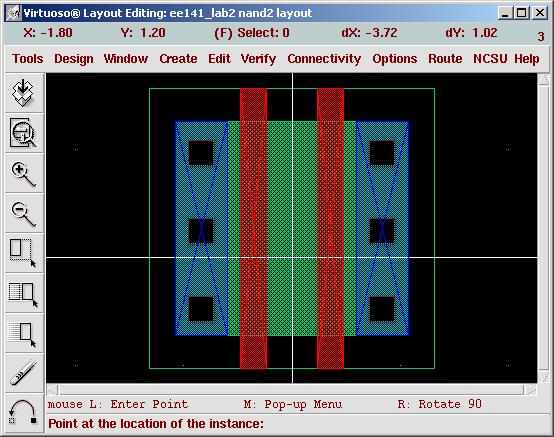Expand the Verify menu
Viewport: 554px width, 437px height.
[258, 59]
